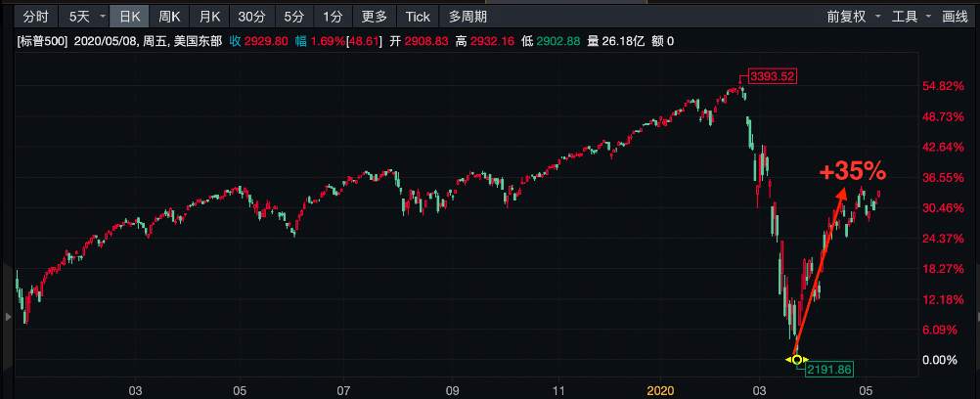Expand the dropdown arrow beside 工具
980x399 pixels.
click(x=928, y=17)
